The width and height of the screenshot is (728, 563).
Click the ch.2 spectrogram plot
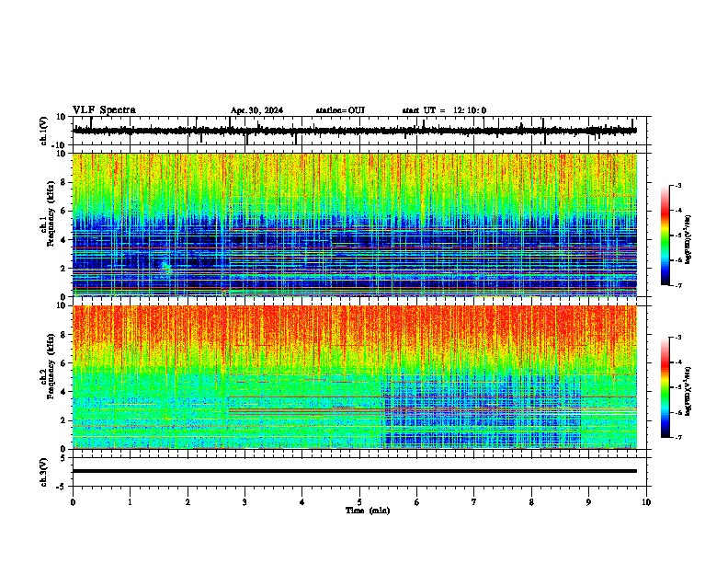(355, 377)
